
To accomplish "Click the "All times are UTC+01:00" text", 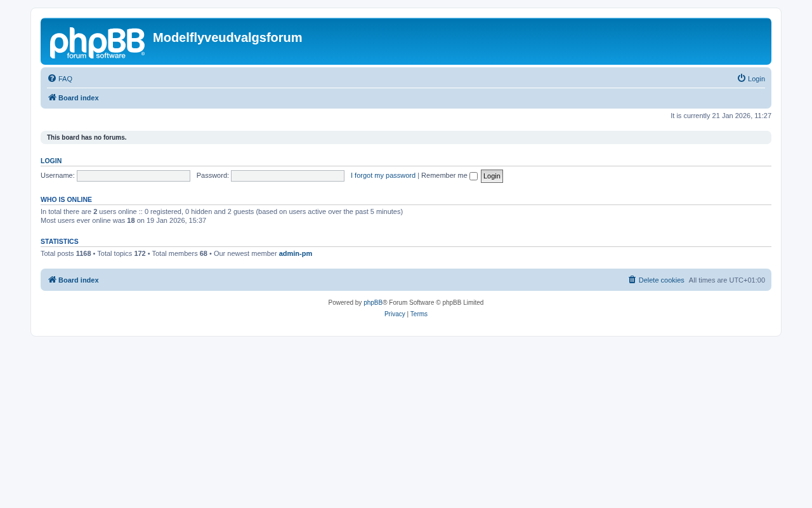I will pos(727,280).
